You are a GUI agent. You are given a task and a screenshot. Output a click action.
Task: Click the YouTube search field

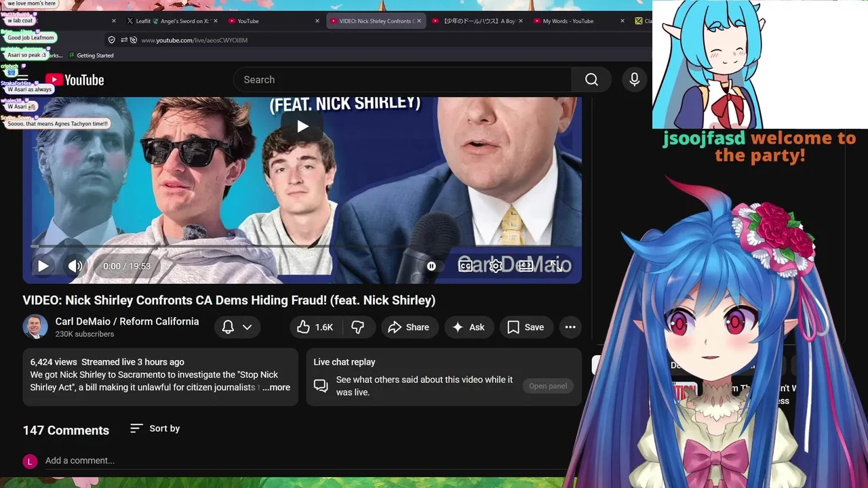click(403, 80)
